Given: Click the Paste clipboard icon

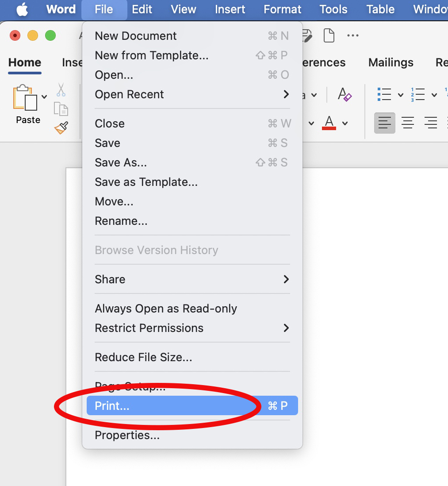Looking at the screenshot, I should (25, 98).
